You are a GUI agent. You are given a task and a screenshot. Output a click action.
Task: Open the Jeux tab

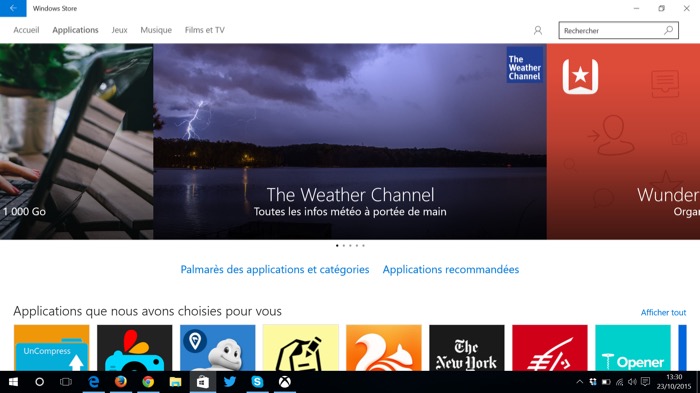click(119, 30)
